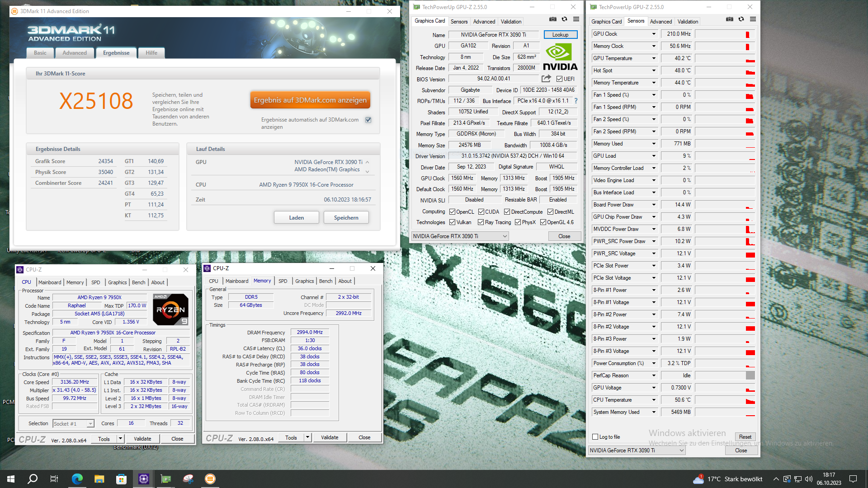Click the GPU Clock sensor graph
868x488 pixels.
coord(725,34)
